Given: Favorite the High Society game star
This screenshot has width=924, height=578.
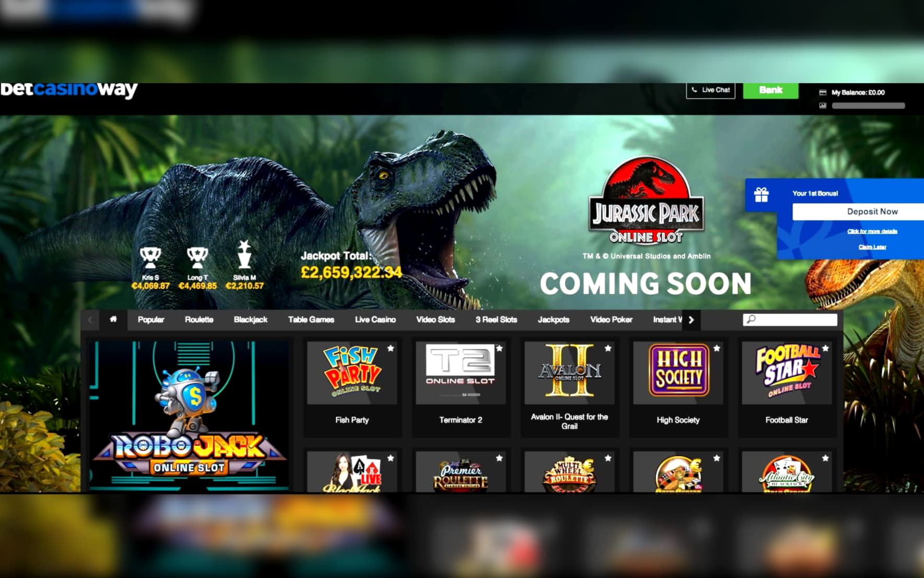Looking at the screenshot, I should point(717,348).
